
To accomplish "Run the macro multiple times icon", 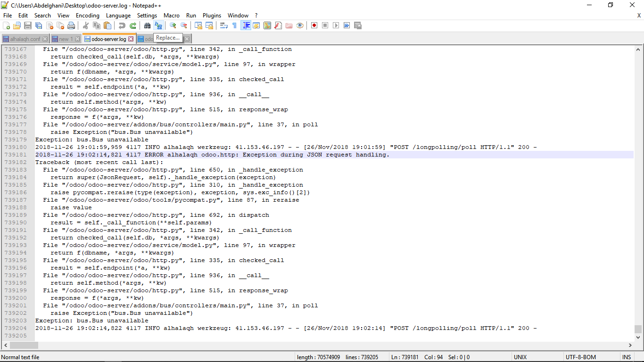I will [x=347, y=25].
